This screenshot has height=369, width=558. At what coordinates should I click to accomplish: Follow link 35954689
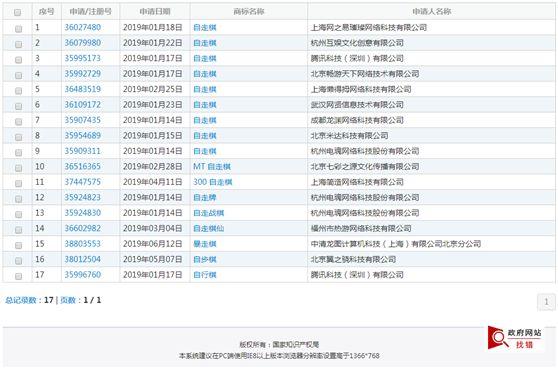[x=83, y=136]
